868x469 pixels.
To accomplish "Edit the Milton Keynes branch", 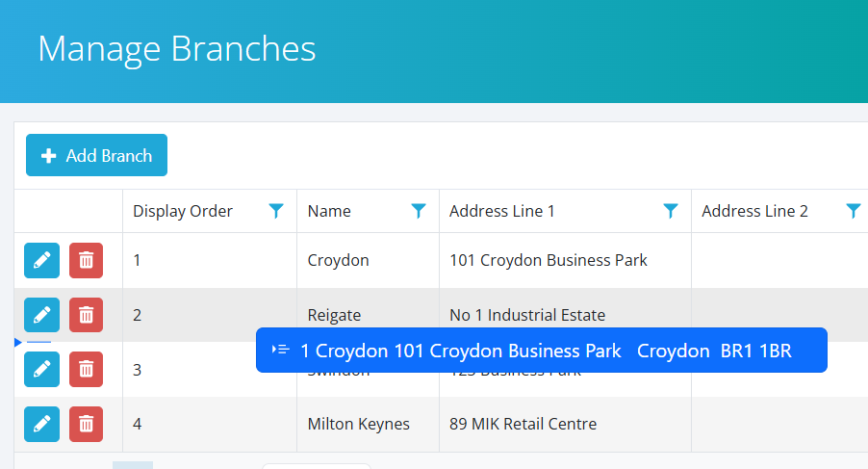I will click(41, 424).
